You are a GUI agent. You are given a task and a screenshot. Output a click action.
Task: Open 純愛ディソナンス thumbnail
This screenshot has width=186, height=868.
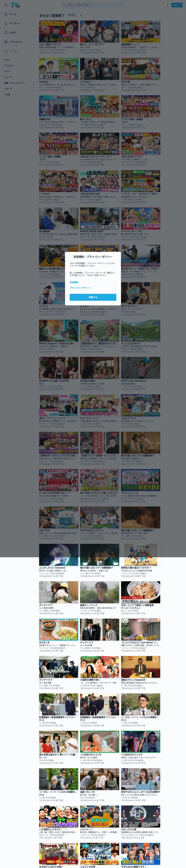pos(100,592)
